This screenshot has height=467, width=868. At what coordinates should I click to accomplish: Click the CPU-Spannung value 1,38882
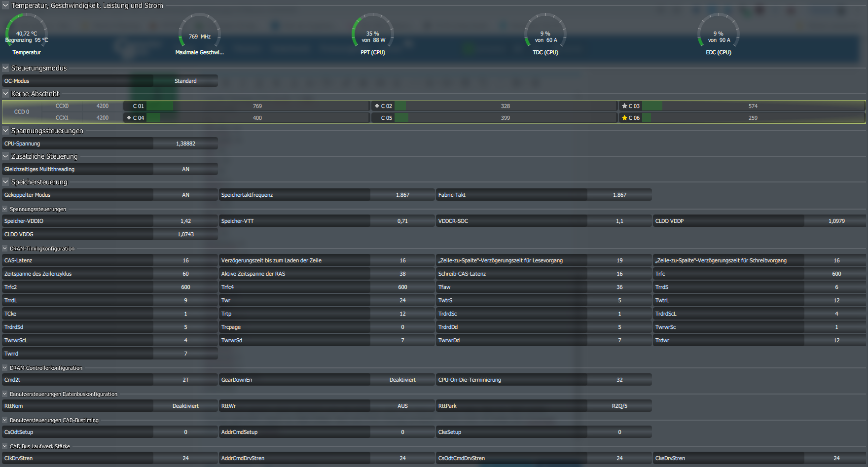(185, 144)
